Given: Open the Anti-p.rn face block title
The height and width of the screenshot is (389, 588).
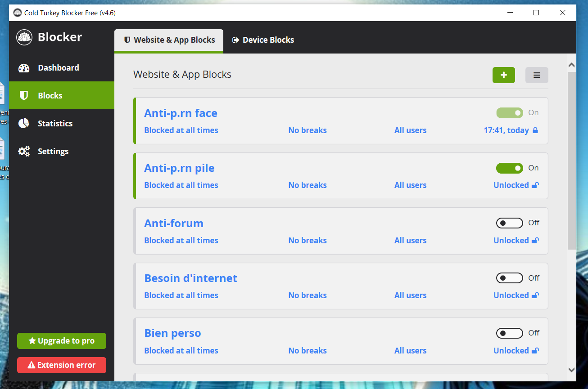Looking at the screenshot, I should pyautogui.click(x=181, y=113).
